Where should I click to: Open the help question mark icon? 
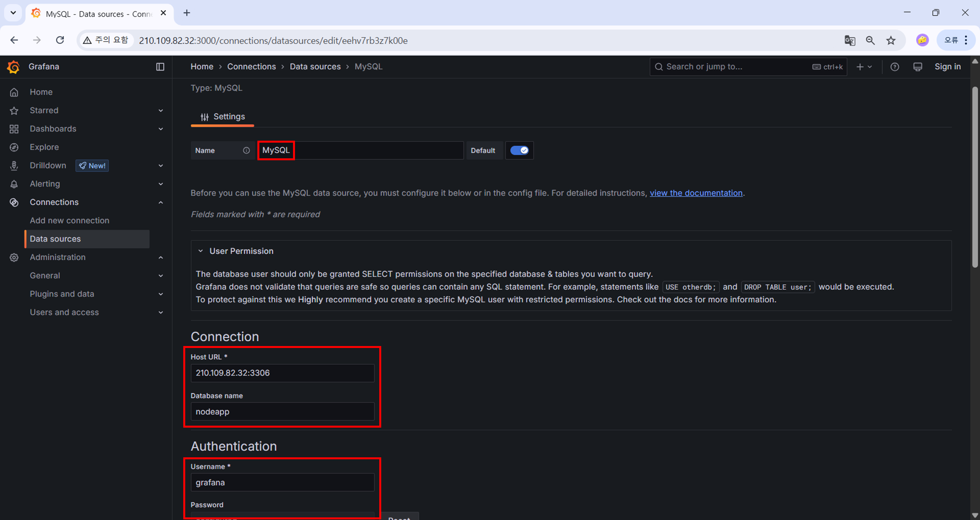[x=894, y=67]
